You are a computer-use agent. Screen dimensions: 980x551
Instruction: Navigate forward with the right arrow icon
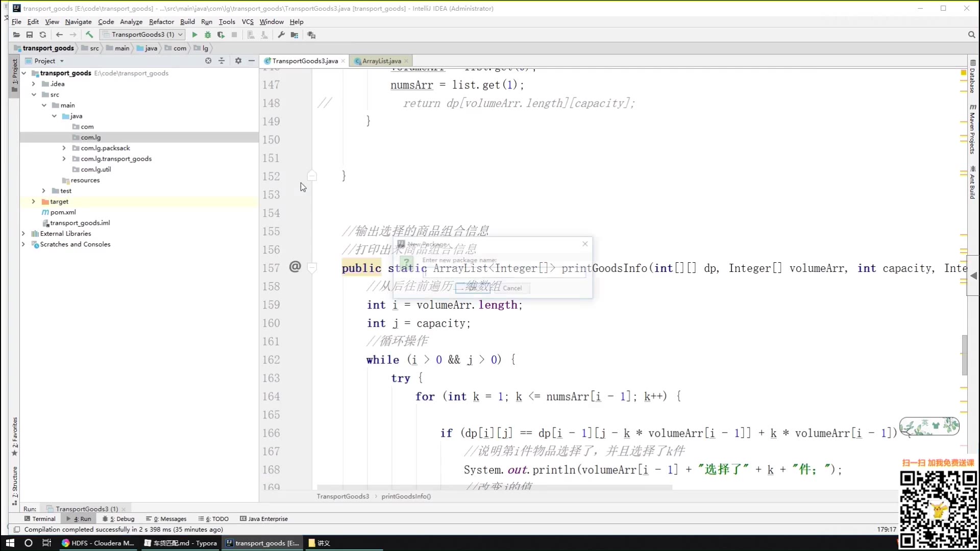click(73, 35)
